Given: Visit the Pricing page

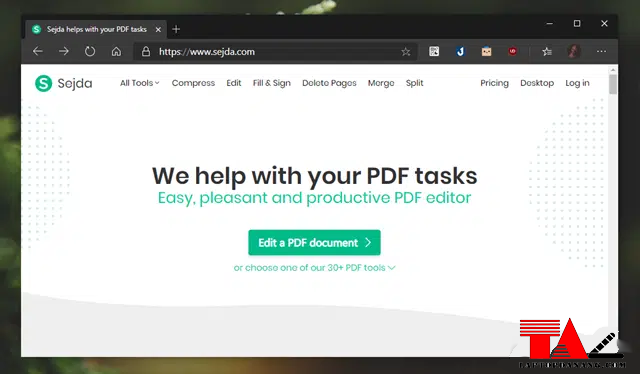Looking at the screenshot, I should click(494, 83).
